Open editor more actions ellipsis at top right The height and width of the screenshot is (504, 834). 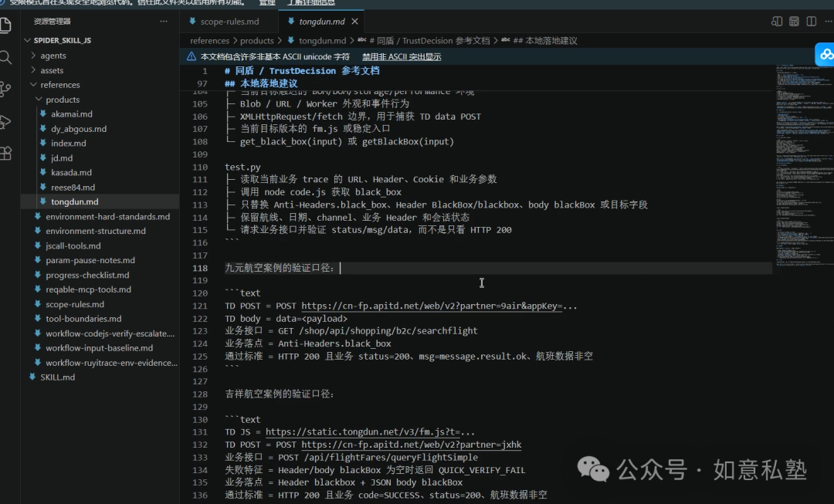(828, 22)
